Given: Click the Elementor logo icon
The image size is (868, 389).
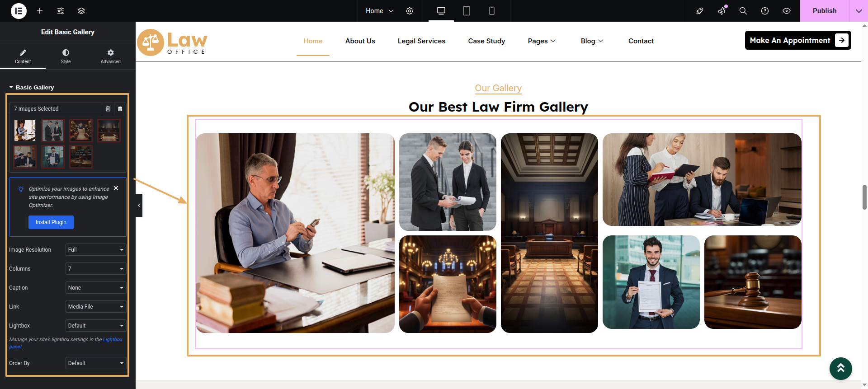Looking at the screenshot, I should click(19, 11).
